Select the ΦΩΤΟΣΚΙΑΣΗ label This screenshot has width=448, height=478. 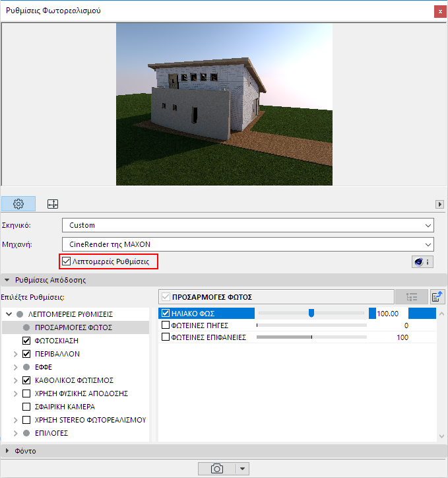coord(56,341)
